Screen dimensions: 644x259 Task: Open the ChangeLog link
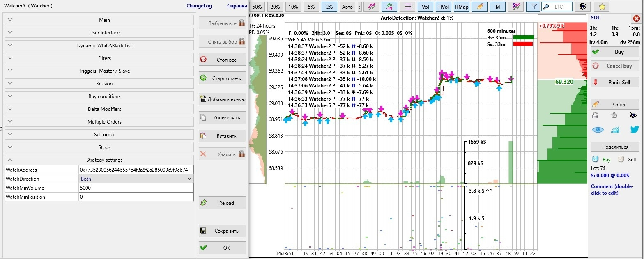pos(199,6)
